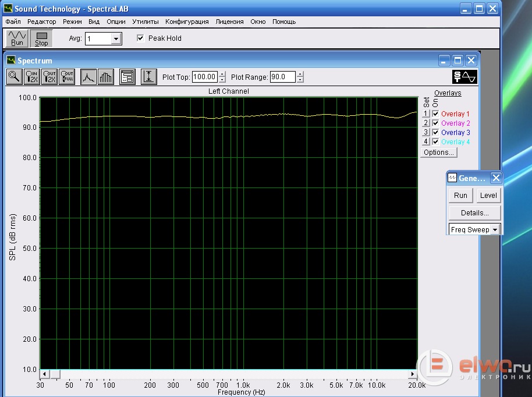
Task: Click the magnifier zoom tool icon
Action: [14, 76]
